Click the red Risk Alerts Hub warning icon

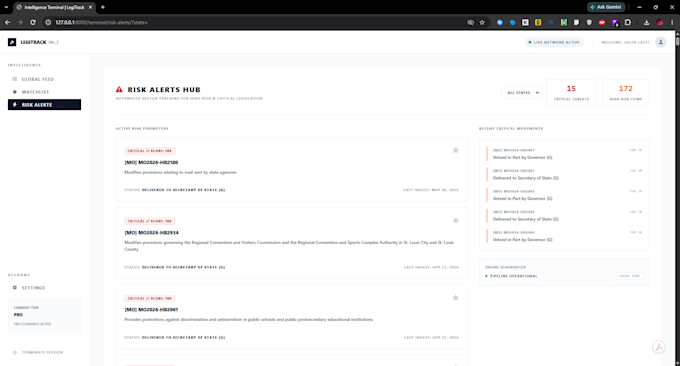pos(119,89)
